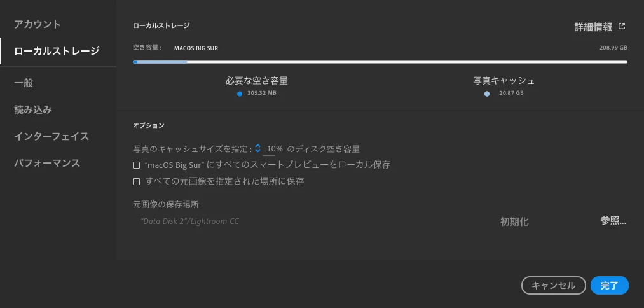This screenshot has width=644, height=308.
Task: Click the external link icon beside 詳細情報
Action: pos(622,26)
